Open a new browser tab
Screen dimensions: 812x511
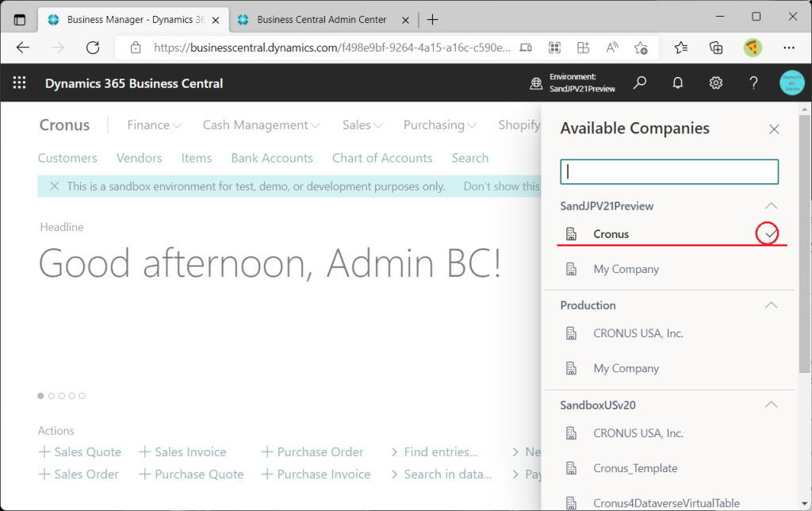tap(432, 20)
